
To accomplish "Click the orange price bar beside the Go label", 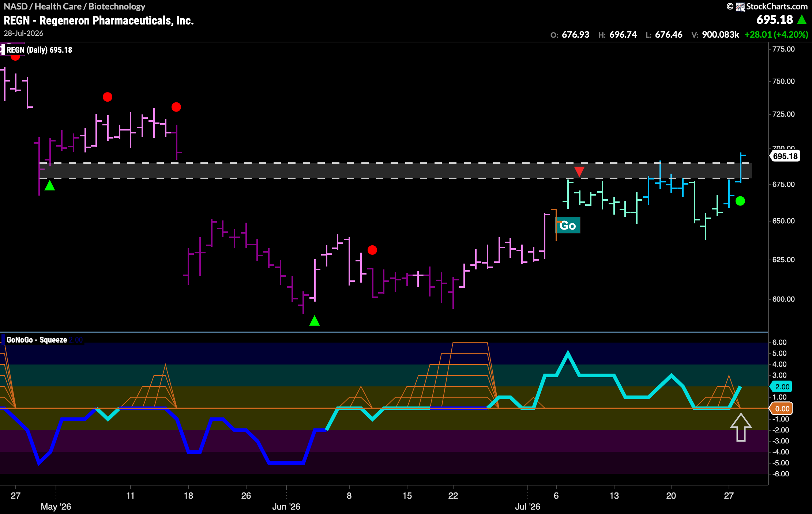I will [x=556, y=224].
